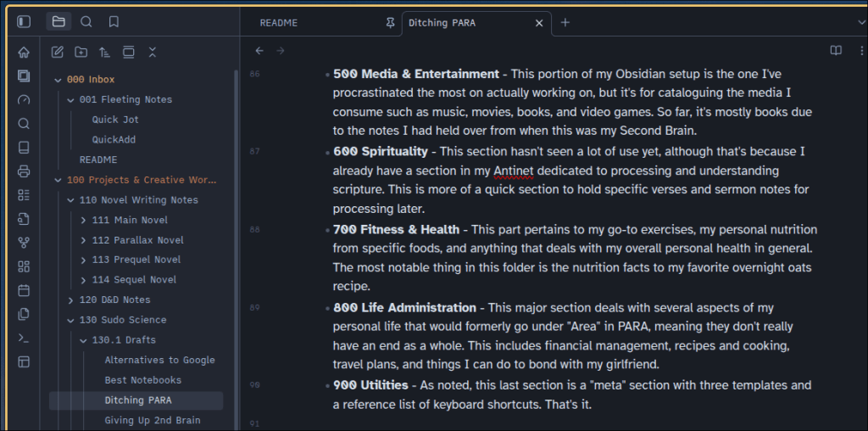Open the Best Notebooks note
The width and height of the screenshot is (868, 431).
tap(142, 380)
